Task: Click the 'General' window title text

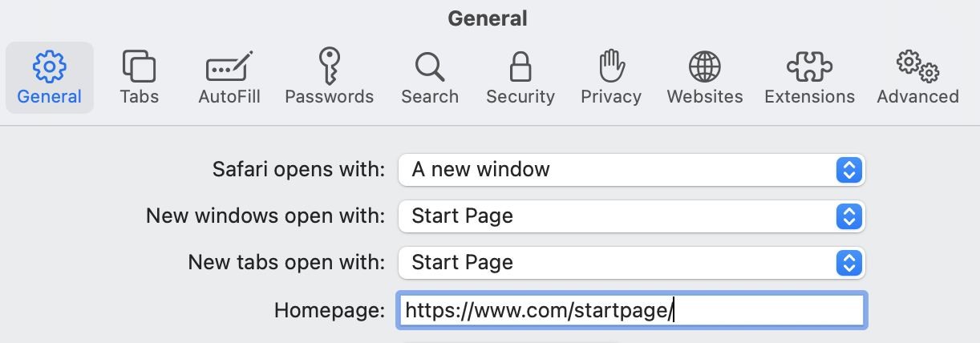Action: coord(488,18)
